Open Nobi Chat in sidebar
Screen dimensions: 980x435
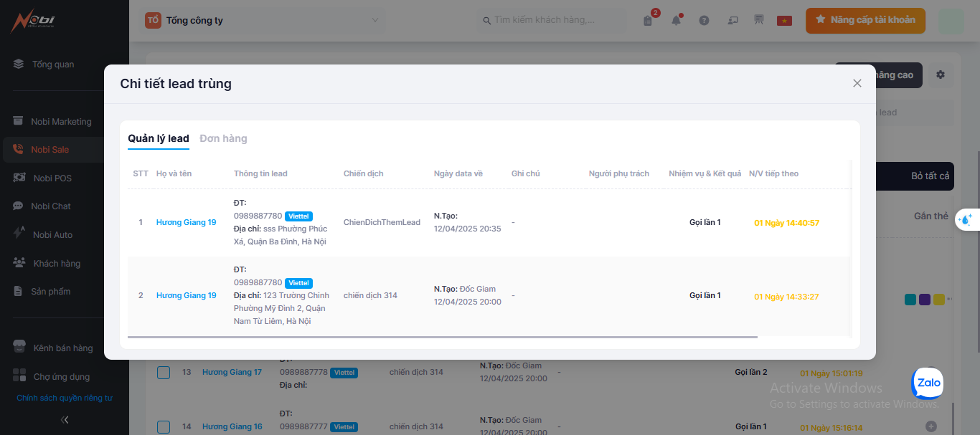pyautogui.click(x=51, y=206)
